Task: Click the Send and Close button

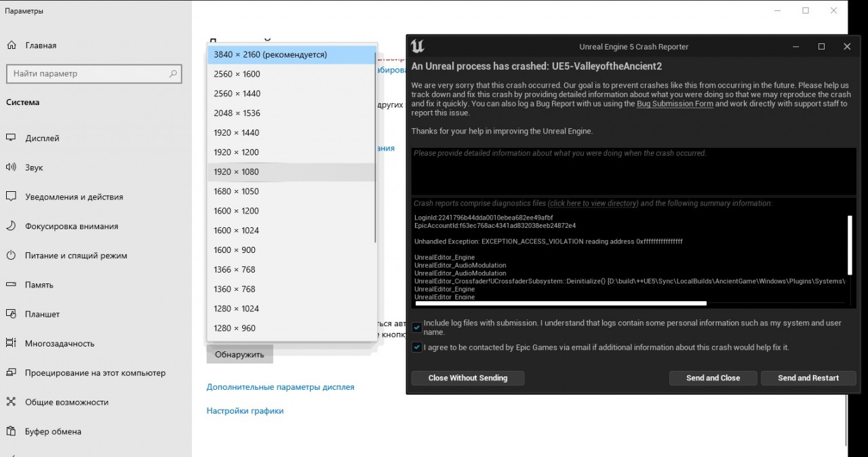Action: pyautogui.click(x=713, y=378)
